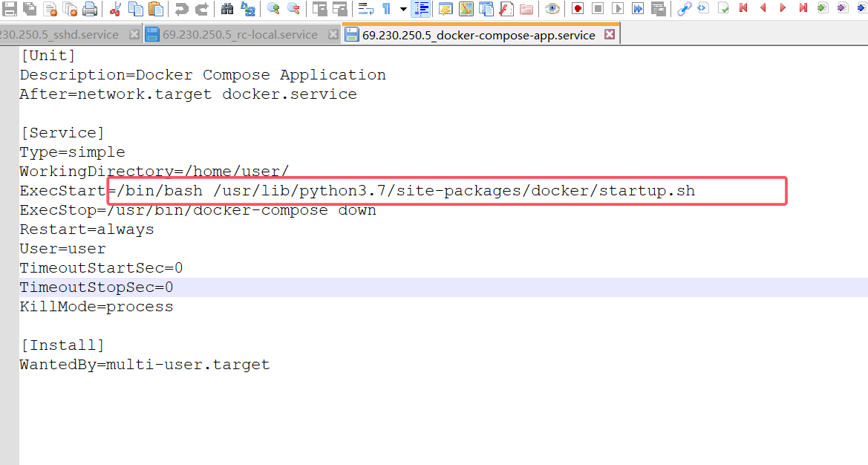
Task: Play back the recorded macro
Action: point(618,8)
